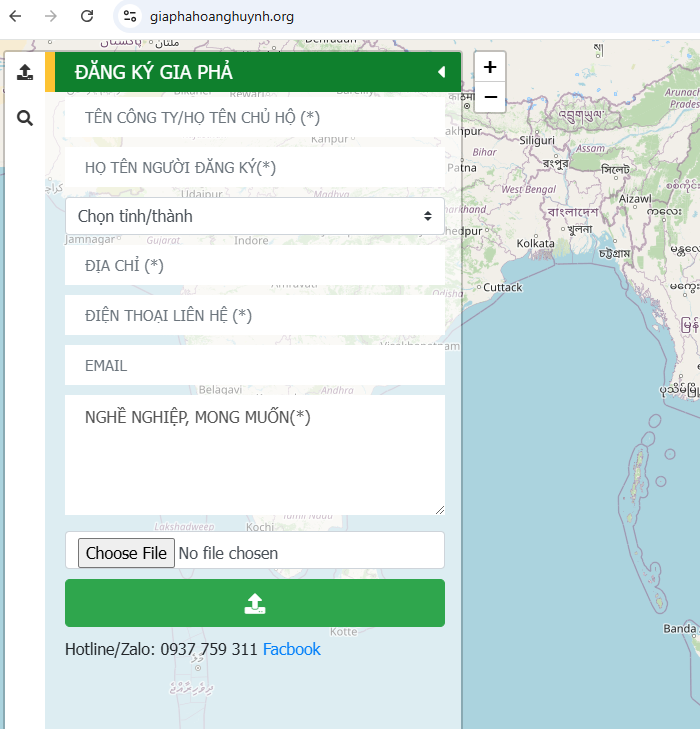Focus the HỌ TÊN NGƯỜI ĐĂNG KÝ field
Screen dimensions: 700x729
[x=254, y=167]
